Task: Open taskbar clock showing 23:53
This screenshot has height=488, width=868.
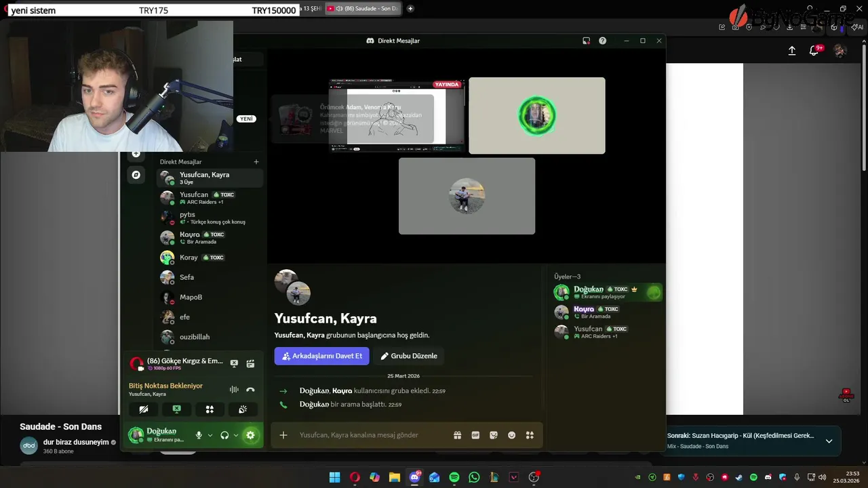Action: [846, 477]
